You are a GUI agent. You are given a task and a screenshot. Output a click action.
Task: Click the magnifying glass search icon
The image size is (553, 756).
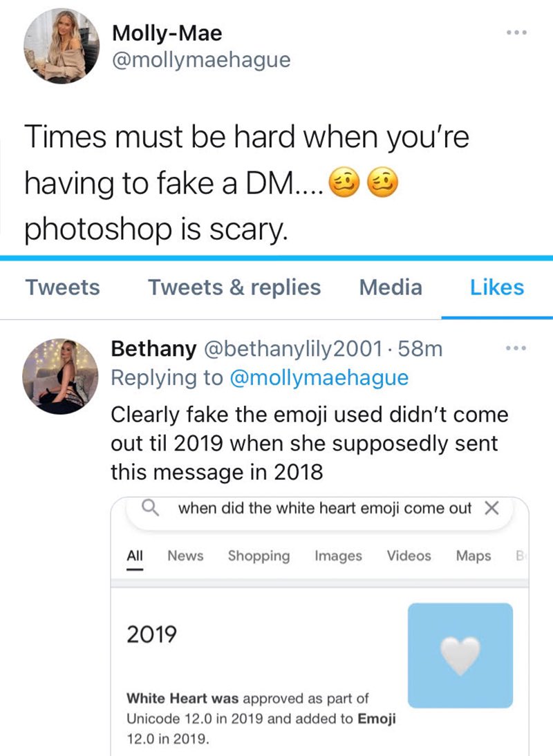[150, 508]
